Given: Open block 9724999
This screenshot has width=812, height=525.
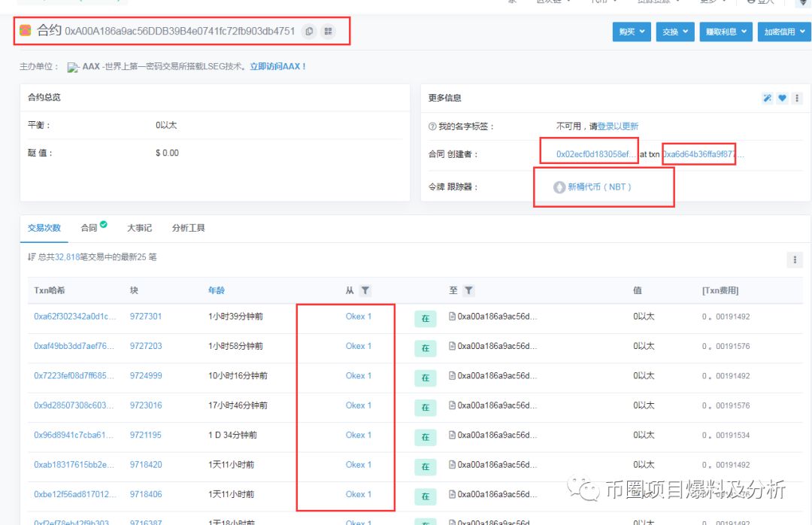Looking at the screenshot, I should 146,375.
